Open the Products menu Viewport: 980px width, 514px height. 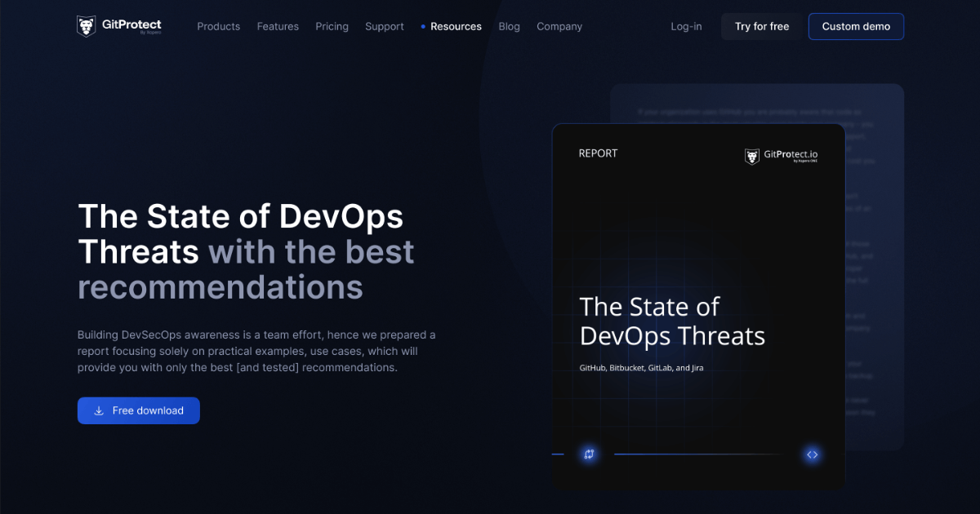pyautogui.click(x=218, y=26)
